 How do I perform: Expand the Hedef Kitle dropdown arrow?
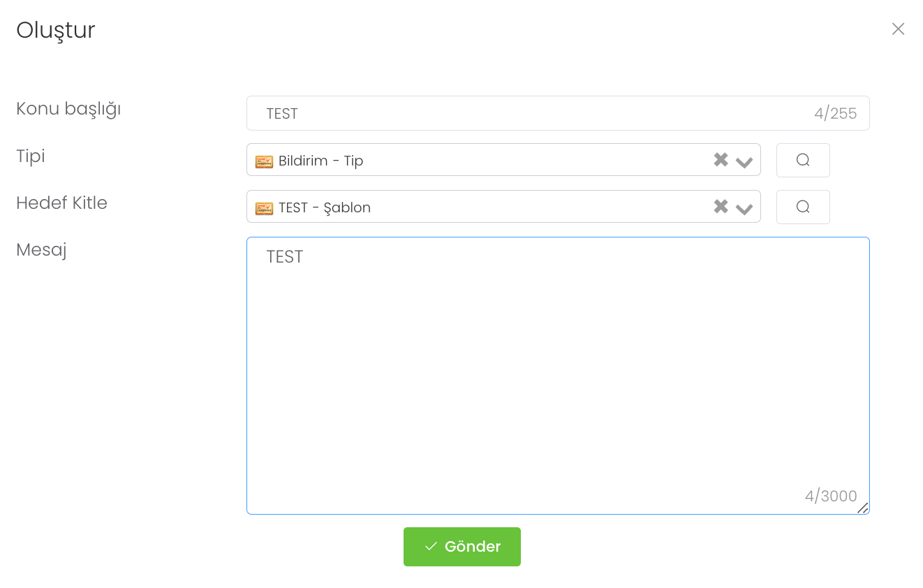[x=744, y=208]
